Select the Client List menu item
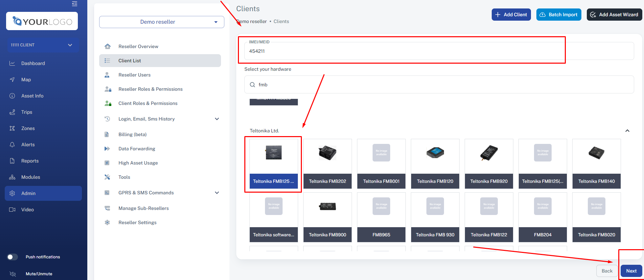This screenshot has height=280, width=644. [x=160, y=61]
